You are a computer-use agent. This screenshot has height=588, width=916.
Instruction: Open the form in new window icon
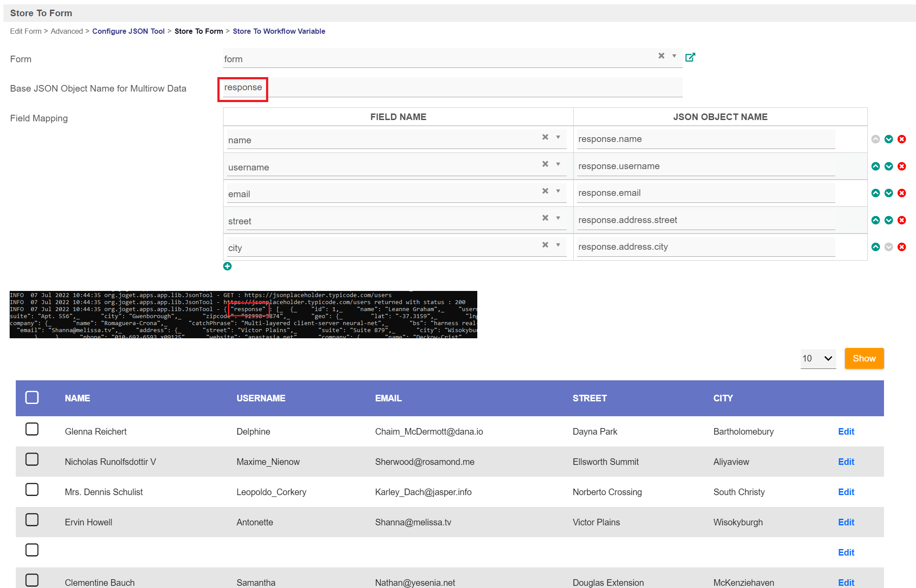point(690,57)
